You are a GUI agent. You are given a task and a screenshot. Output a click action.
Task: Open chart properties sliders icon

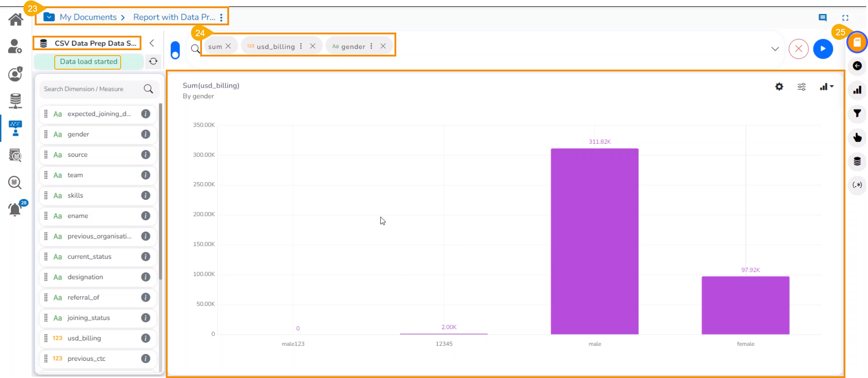coord(802,87)
